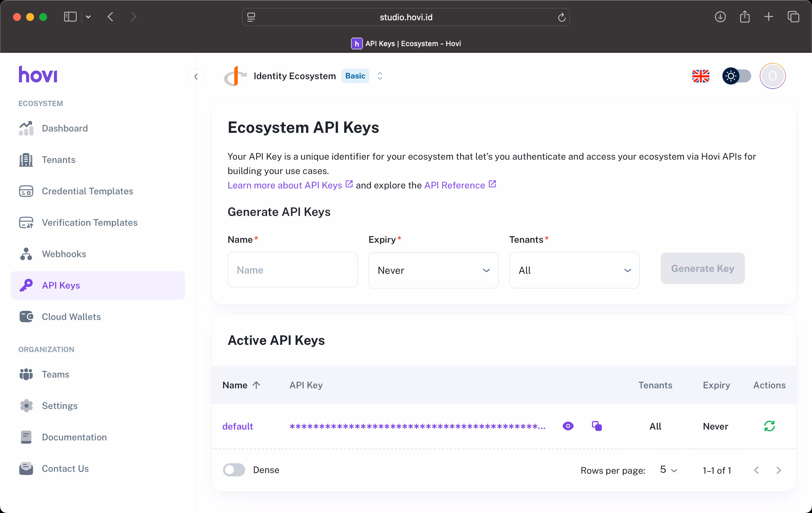Open the Dashboard sidebar item
This screenshot has width=812, height=513.
[98, 128]
